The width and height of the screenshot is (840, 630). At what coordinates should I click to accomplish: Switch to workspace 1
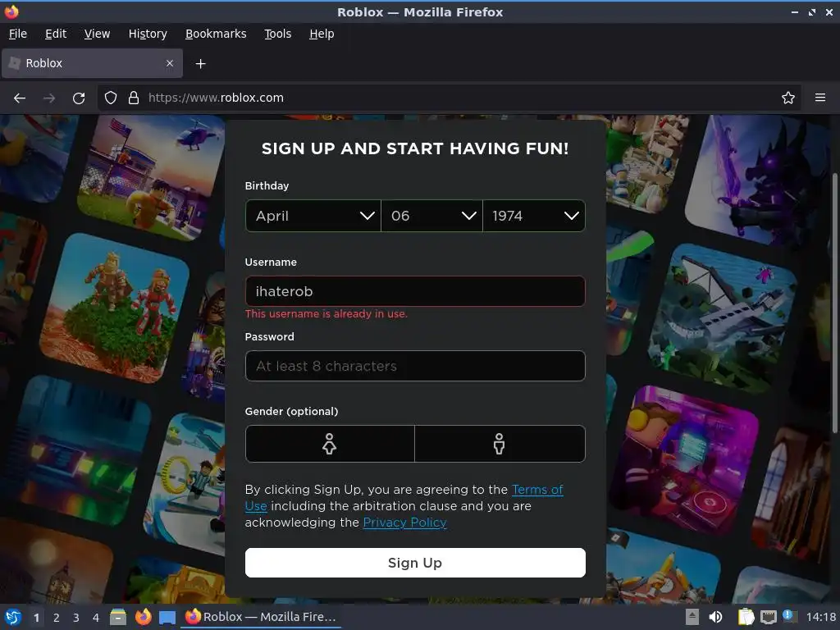click(x=36, y=618)
